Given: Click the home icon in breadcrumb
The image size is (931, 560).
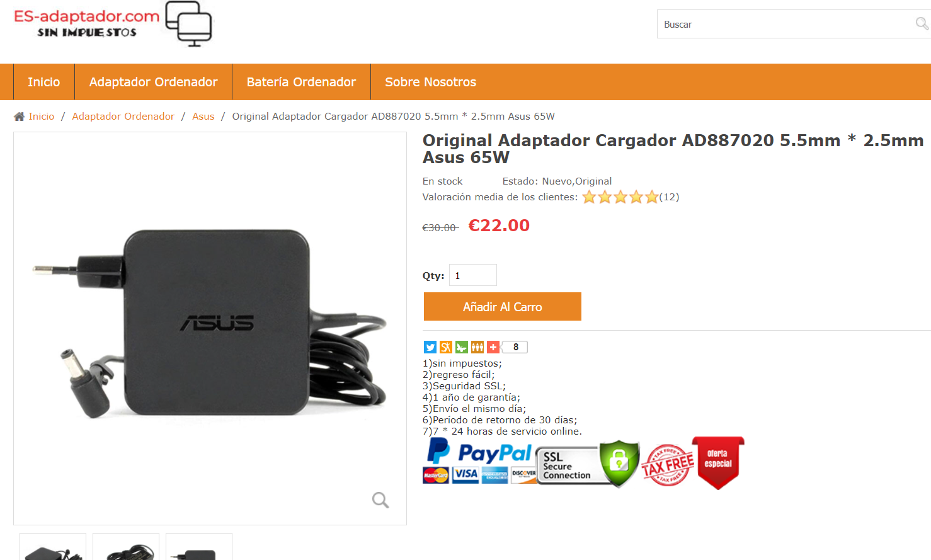Looking at the screenshot, I should [19, 117].
